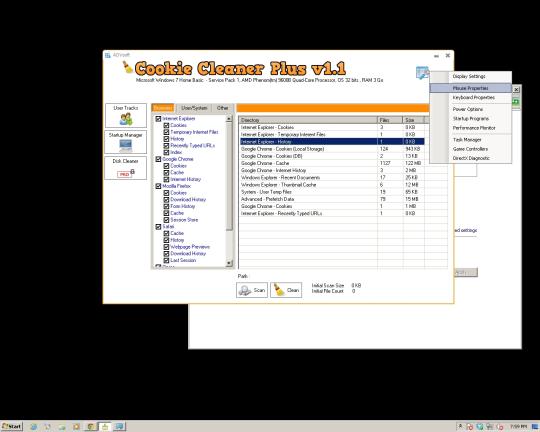This screenshot has width=540, height=432.
Task: Uncheck Cookies under Internet Explorer
Action: [166, 125]
